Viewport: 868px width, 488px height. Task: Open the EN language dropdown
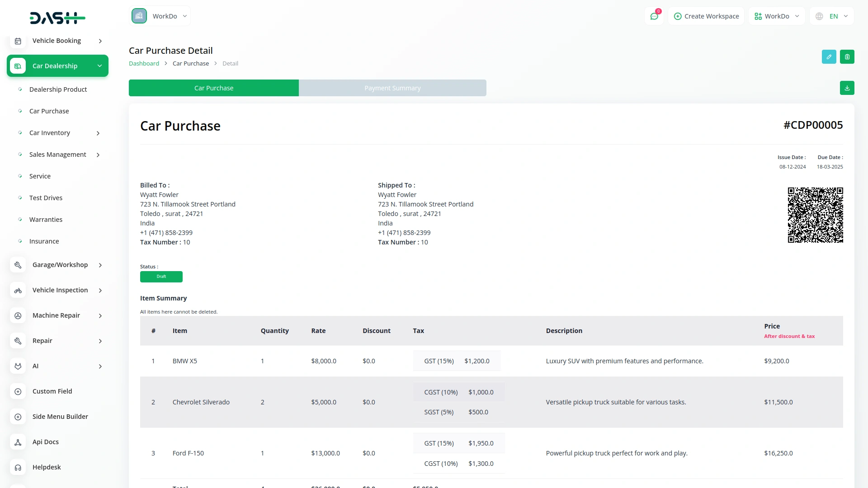pos(832,16)
